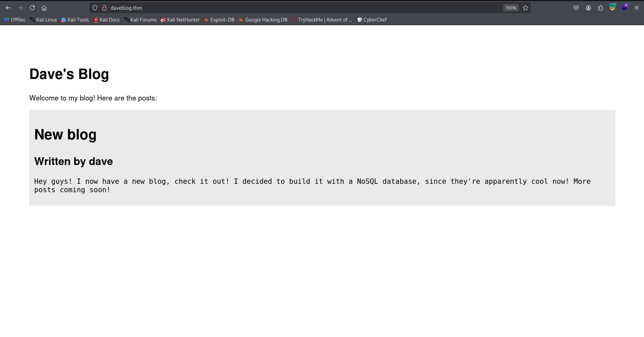Open the Firefox account profile icon

coord(588,8)
